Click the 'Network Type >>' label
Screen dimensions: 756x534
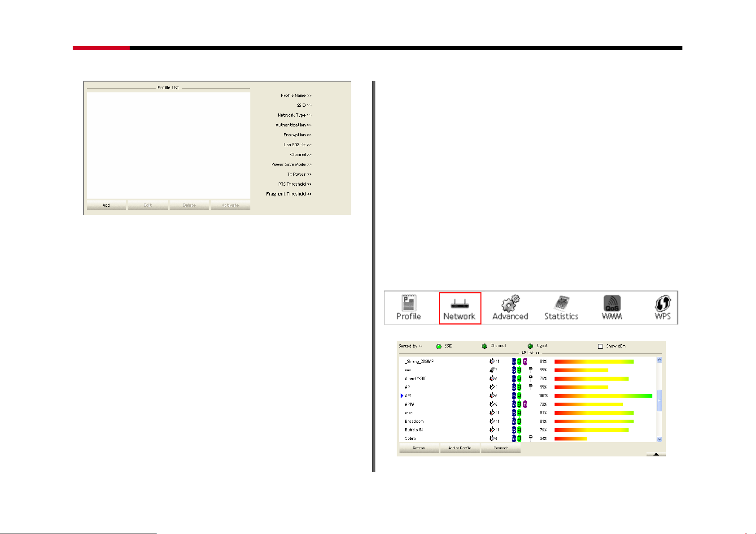coord(294,115)
